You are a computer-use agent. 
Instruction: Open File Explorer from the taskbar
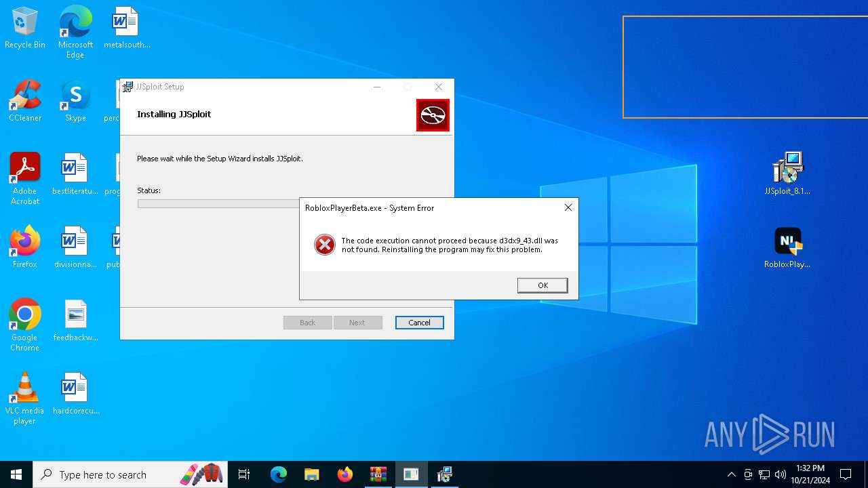[x=311, y=474]
